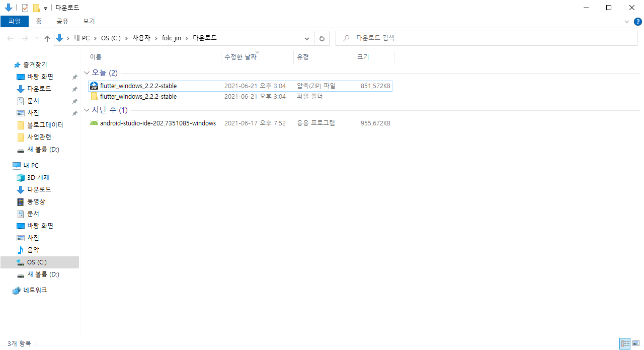The height and width of the screenshot is (350, 644).
Task: Open 다운로드 under 즐겨찾기
Action: pyautogui.click(x=39, y=89)
